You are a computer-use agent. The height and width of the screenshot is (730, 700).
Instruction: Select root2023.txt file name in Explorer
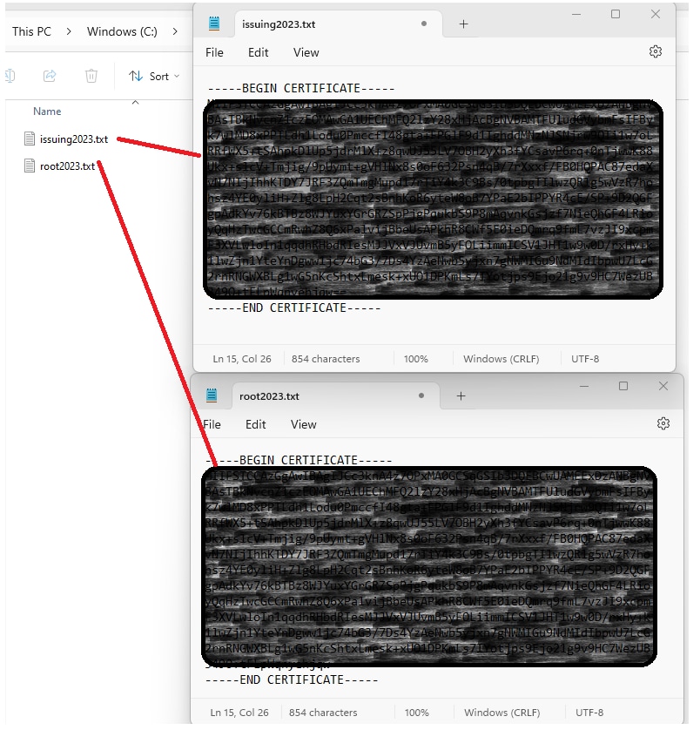coord(68,166)
